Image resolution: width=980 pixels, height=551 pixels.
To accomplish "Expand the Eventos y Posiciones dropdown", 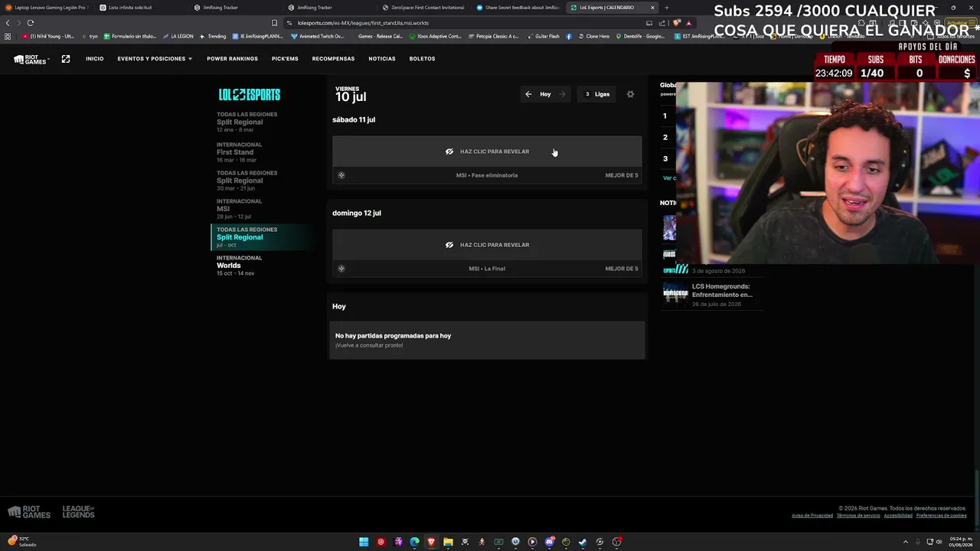I will 155,59.
